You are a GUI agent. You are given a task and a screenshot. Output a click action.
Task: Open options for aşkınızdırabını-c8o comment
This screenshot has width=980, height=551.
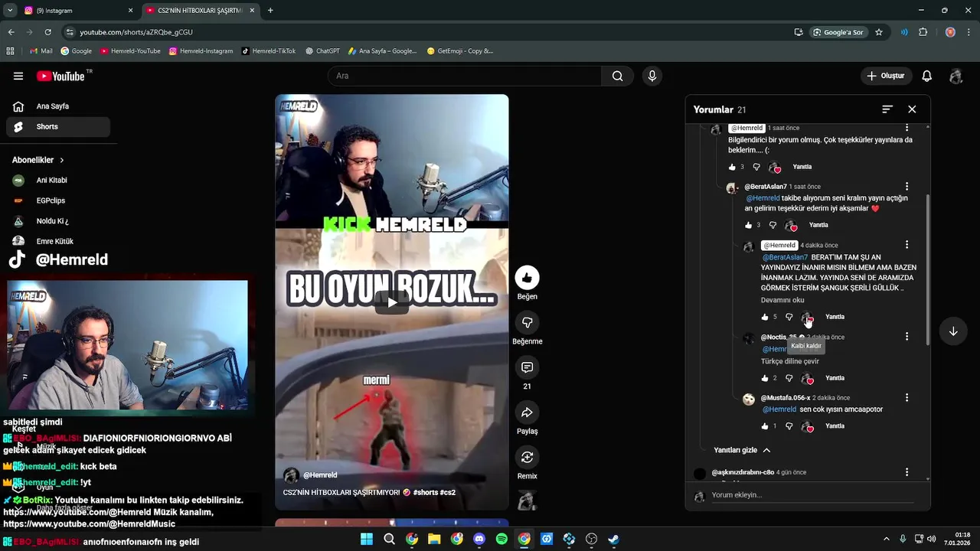pyautogui.click(x=906, y=472)
